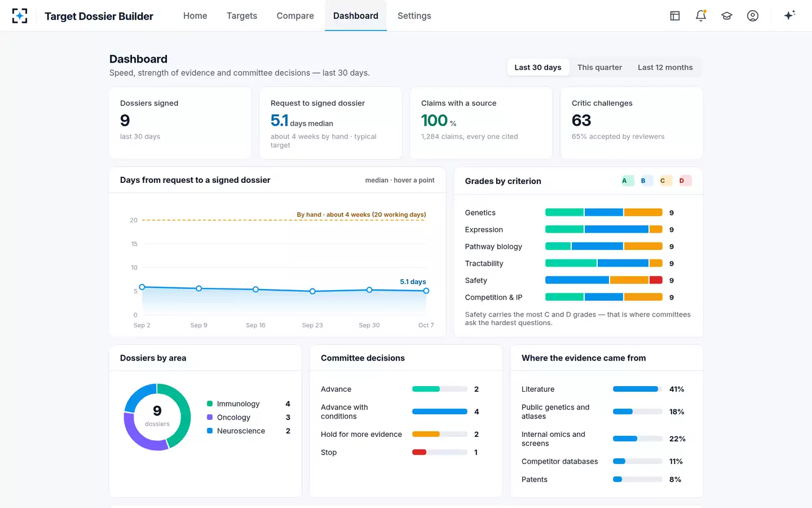Click the Sep 23 data point on chart
Viewport: 812px width, 508px height.
[x=312, y=291]
